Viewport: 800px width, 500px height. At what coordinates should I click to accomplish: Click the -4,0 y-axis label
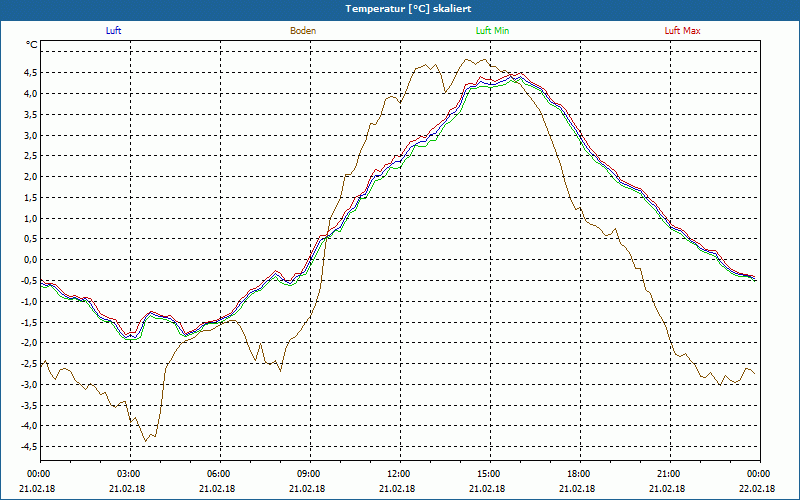pyautogui.click(x=29, y=426)
